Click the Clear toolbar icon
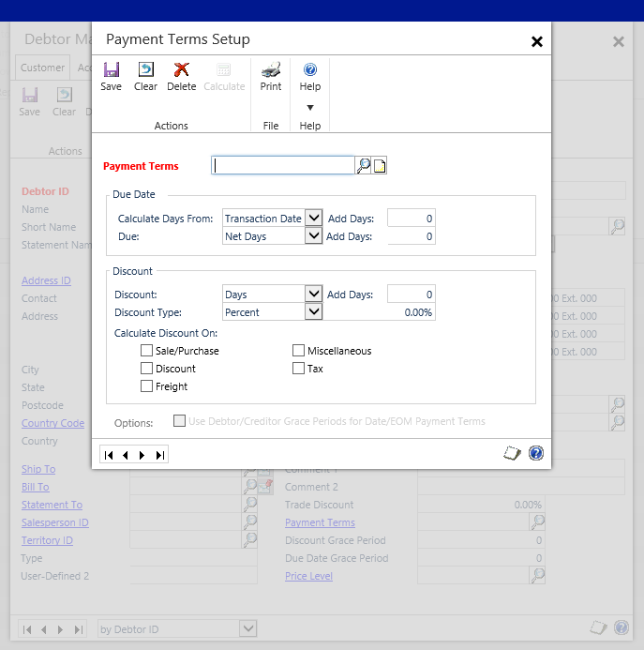 [x=145, y=70]
